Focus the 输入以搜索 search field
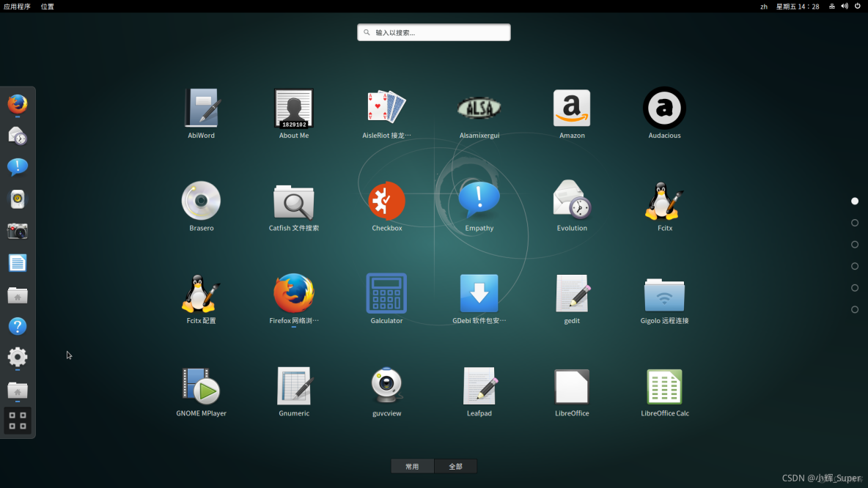The width and height of the screenshot is (868, 488). coord(434,32)
